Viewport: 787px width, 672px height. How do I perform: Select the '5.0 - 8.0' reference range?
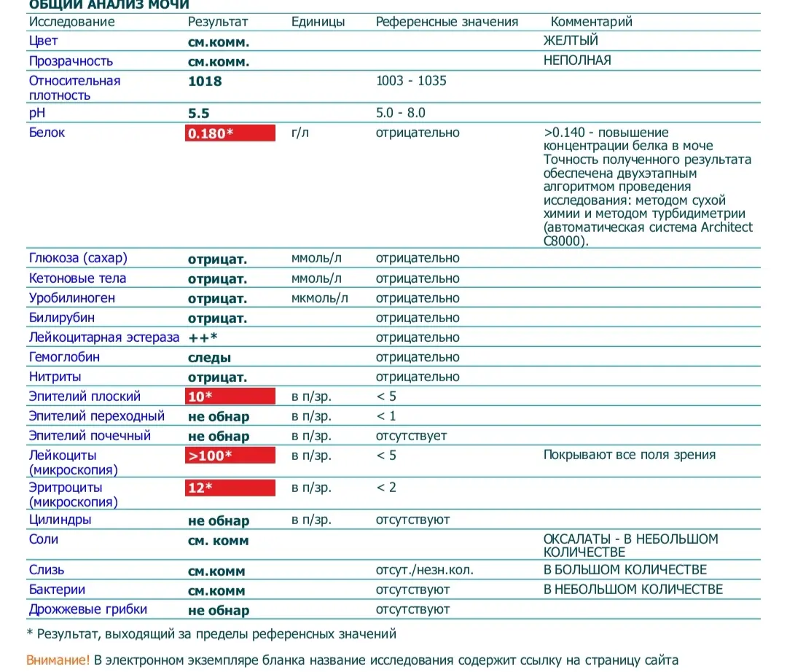pos(401,113)
